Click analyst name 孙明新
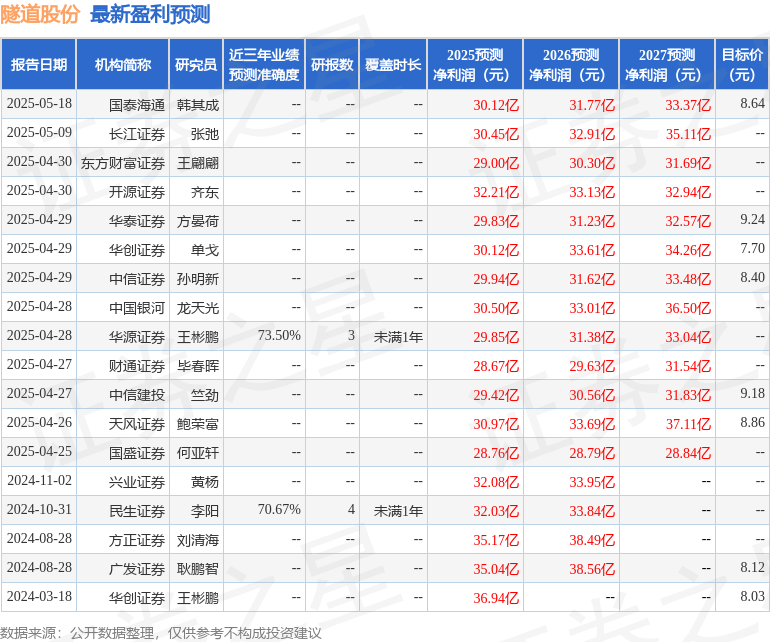Image resolution: width=770 pixels, height=642 pixels. [x=197, y=279]
